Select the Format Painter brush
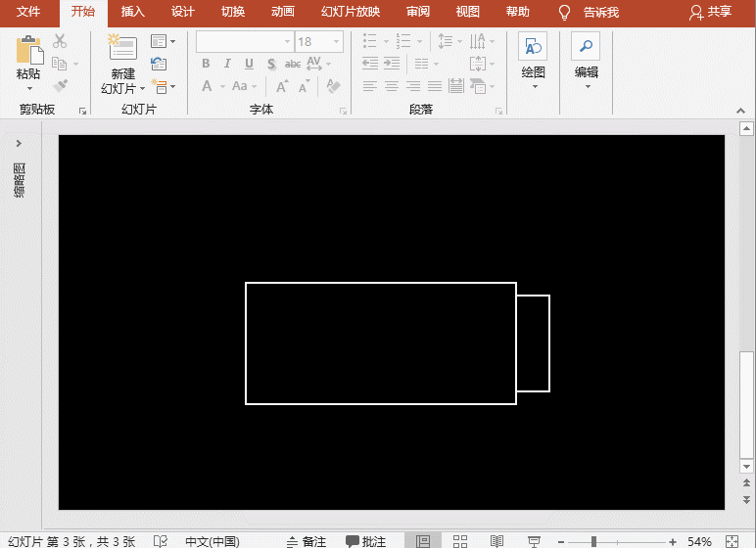Screen dimensions: 756x548 click(x=60, y=86)
